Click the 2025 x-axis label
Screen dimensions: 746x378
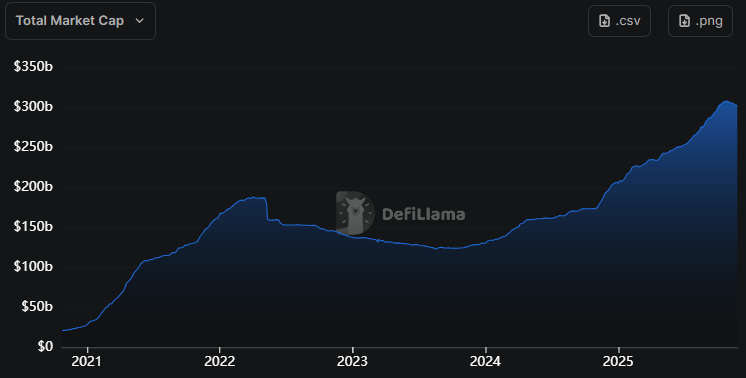pyautogui.click(x=618, y=361)
